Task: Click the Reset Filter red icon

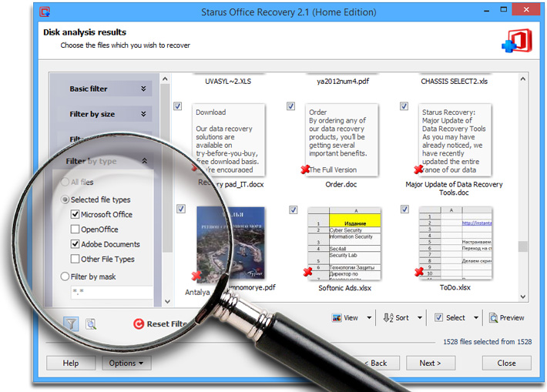Action: 139,324
